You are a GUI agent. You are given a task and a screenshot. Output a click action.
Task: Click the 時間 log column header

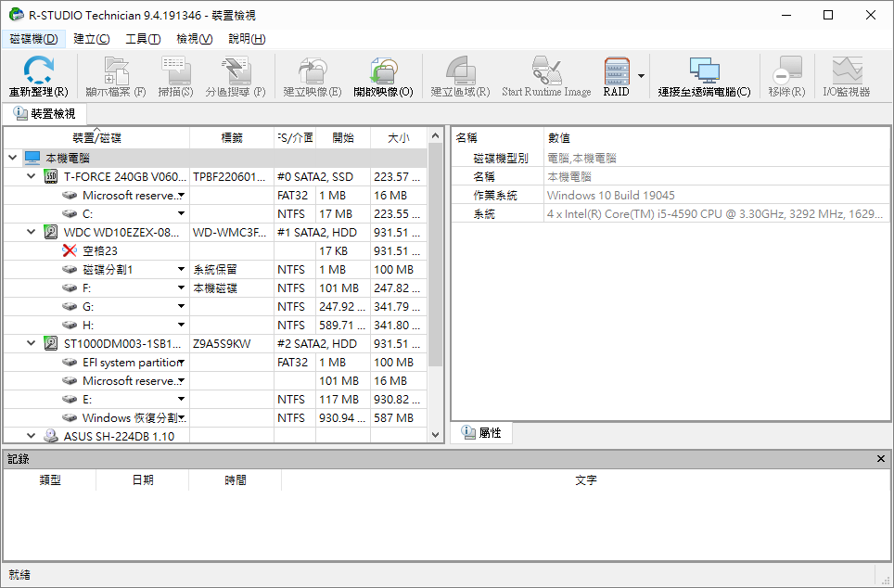(x=236, y=480)
